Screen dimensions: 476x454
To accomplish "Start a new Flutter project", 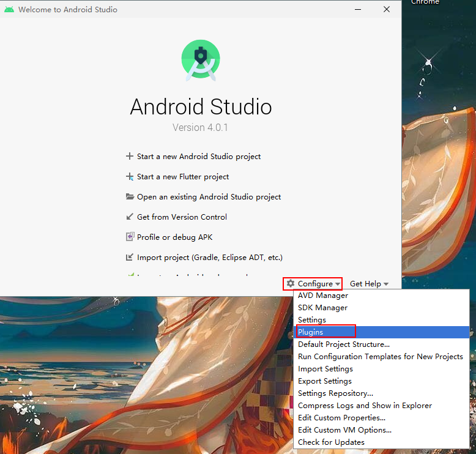I will [x=183, y=177].
